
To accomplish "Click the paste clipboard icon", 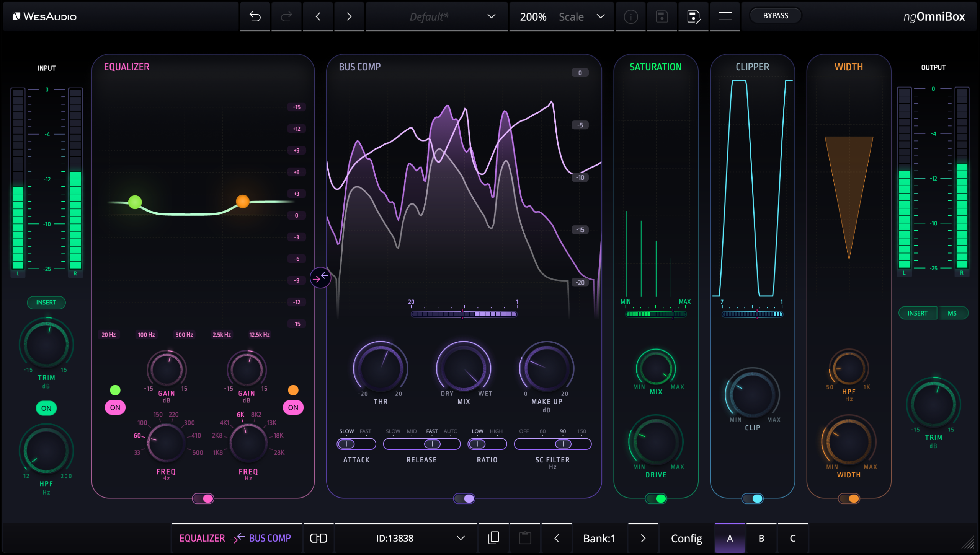I will tap(525, 538).
